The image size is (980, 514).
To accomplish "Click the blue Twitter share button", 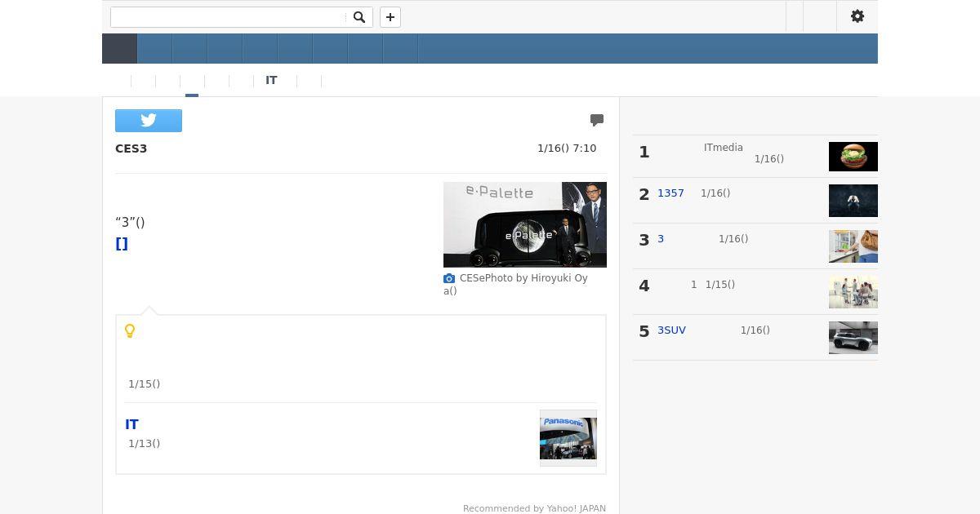I will [x=149, y=121].
